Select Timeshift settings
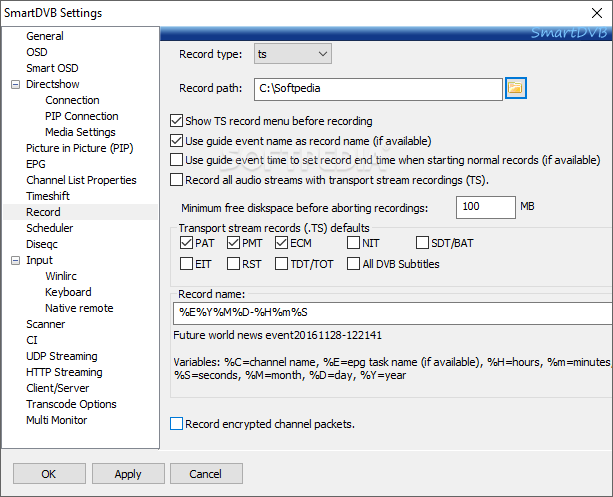This screenshot has width=613, height=497. point(48,196)
